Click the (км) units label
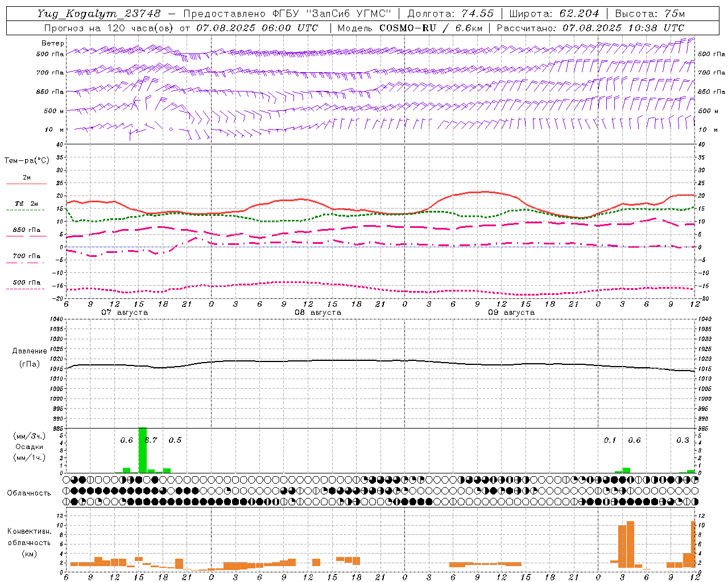The image size is (728, 582). [x=29, y=554]
